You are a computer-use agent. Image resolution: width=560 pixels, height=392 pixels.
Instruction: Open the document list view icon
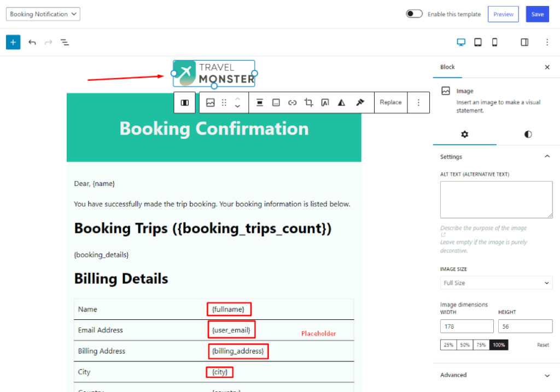65,42
